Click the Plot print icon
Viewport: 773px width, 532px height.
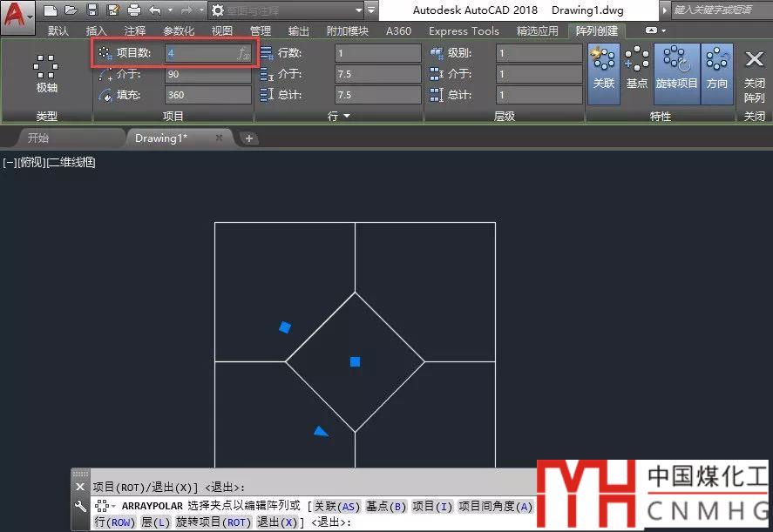133,10
